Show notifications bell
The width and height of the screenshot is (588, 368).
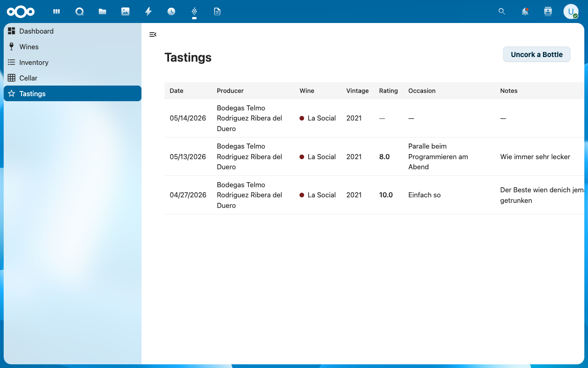pyautogui.click(x=525, y=11)
